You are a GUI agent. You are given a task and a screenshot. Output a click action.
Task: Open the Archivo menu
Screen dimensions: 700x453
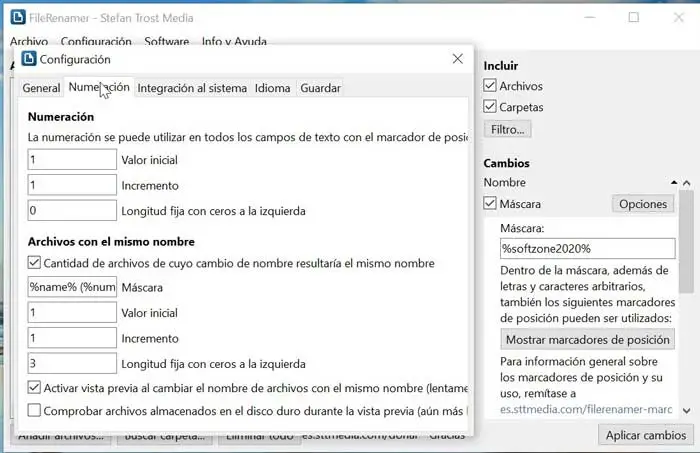click(x=29, y=42)
